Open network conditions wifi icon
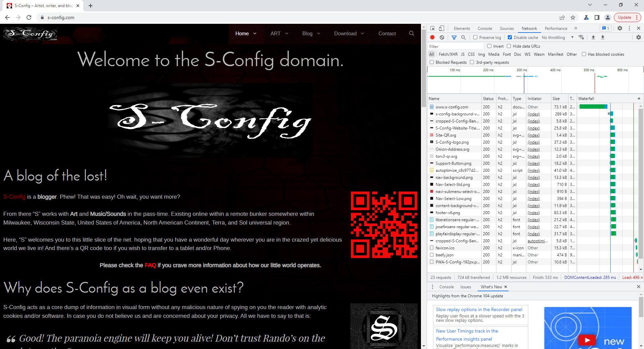Screen dimensions: 644x349 (581, 37)
